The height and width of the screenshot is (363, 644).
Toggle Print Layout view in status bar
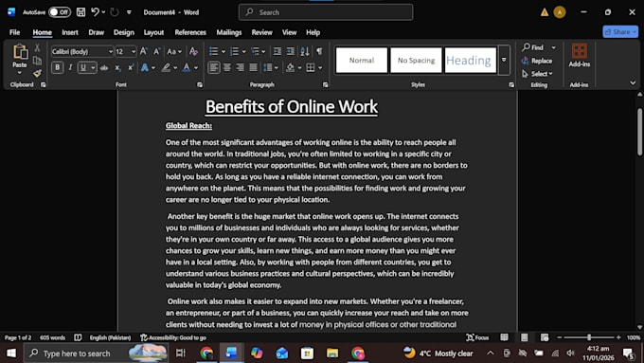(x=525, y=337)
